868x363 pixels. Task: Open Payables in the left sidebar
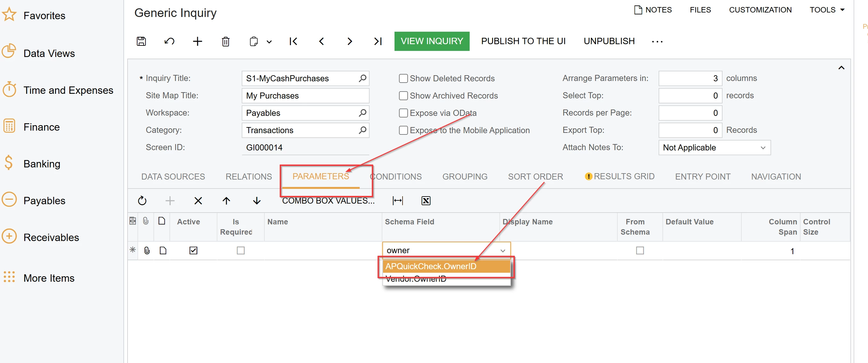(44, 200)
